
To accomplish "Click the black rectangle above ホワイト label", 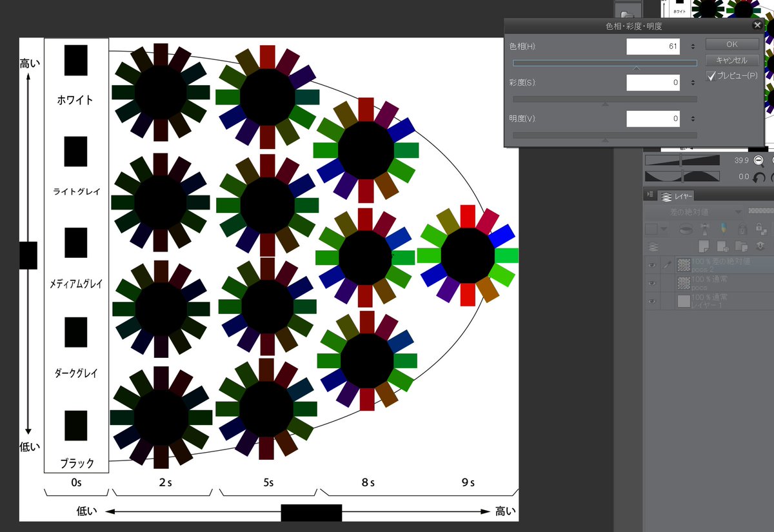I will tap(75, 60).
